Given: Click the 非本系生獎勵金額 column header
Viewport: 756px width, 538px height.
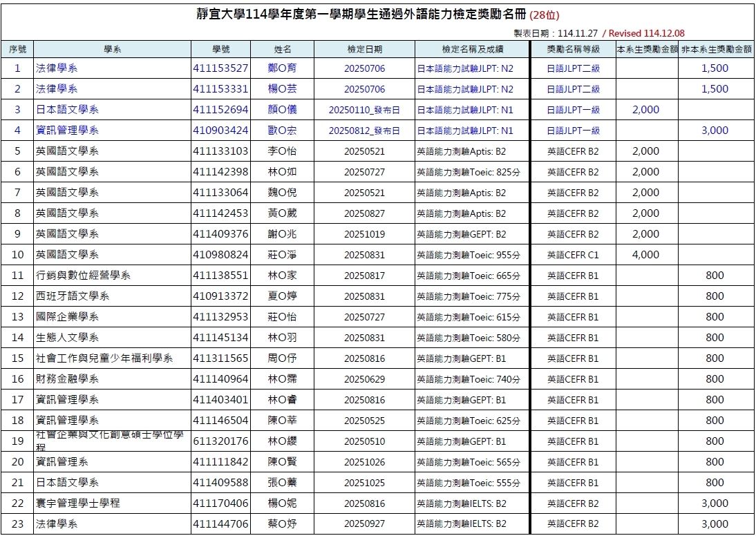Looking at the screenshot, I should tap(716, 50).
